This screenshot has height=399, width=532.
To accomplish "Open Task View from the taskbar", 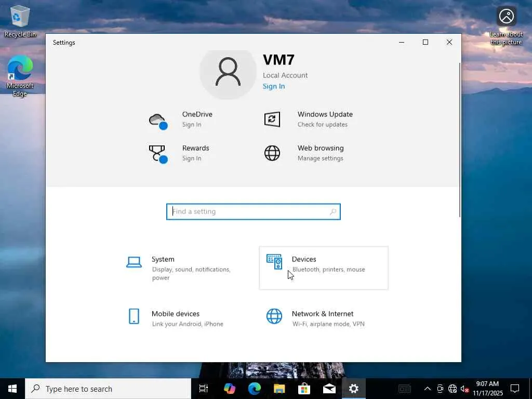I will 204,389.
